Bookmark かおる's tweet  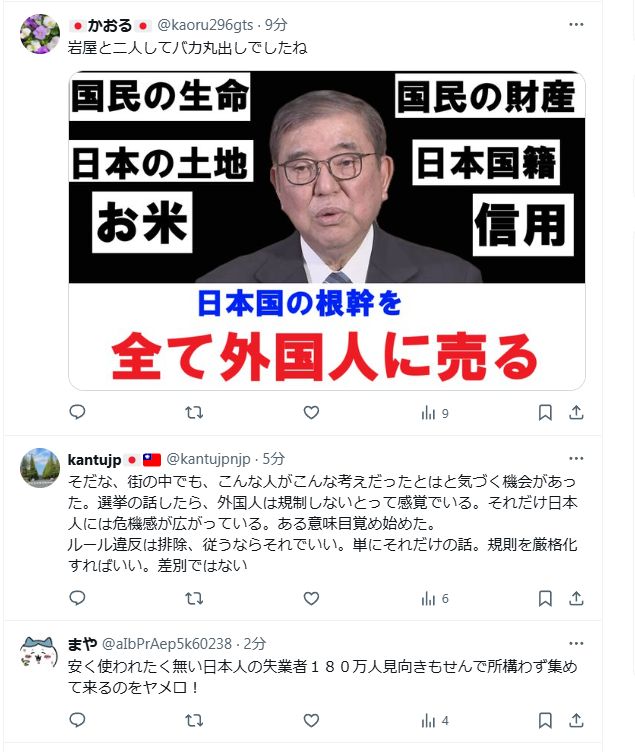pos(545,412)
